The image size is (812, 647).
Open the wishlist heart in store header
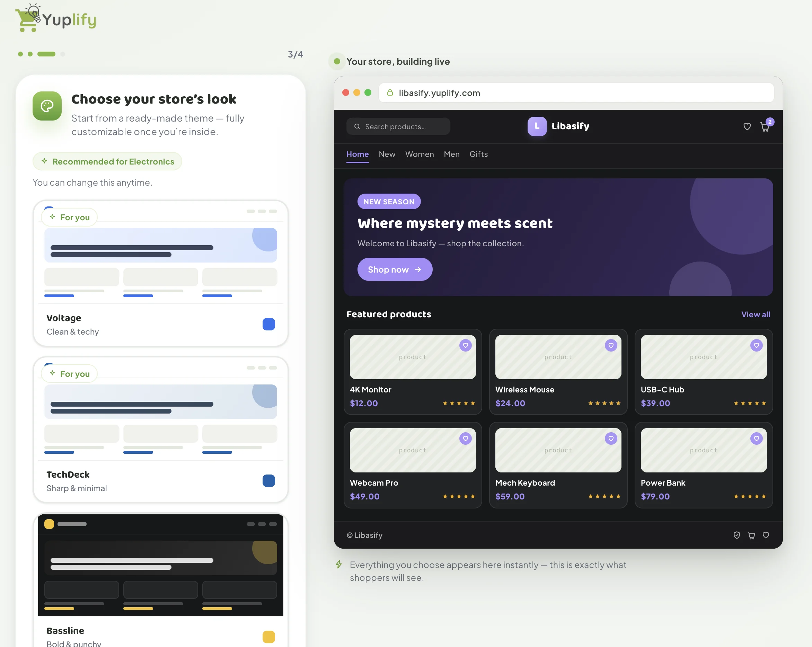pos(747,126)
